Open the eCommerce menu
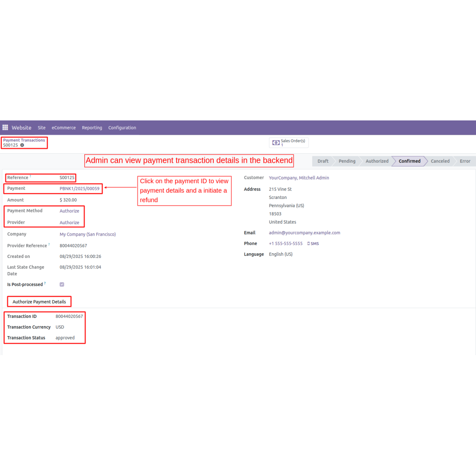The width and height of the screenshot is (476, 476). coord(64,128)
